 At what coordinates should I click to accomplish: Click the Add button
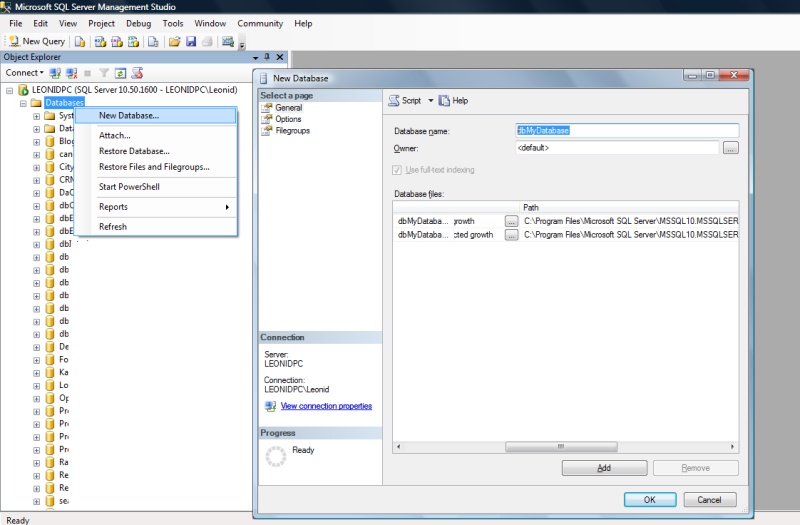[605, 468]
